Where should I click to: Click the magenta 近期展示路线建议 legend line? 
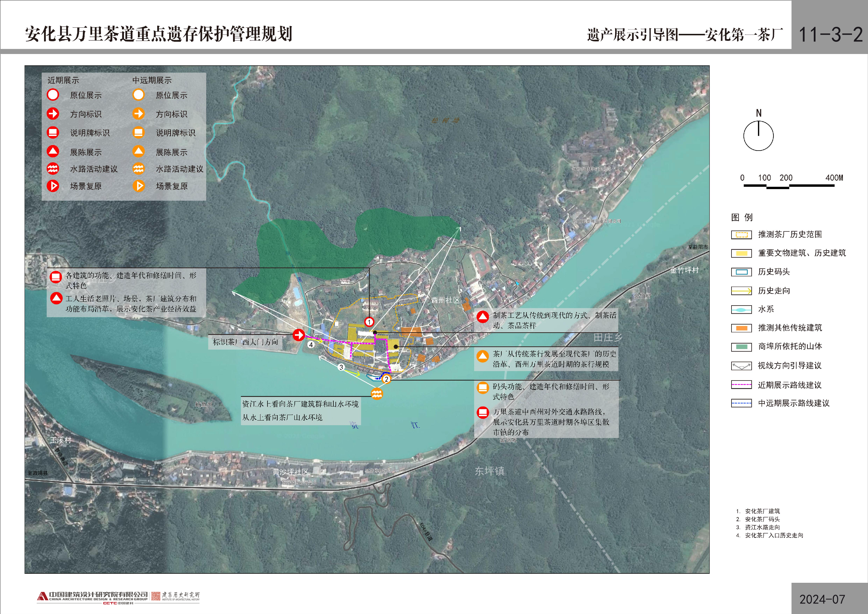click(x=741, y=385)
